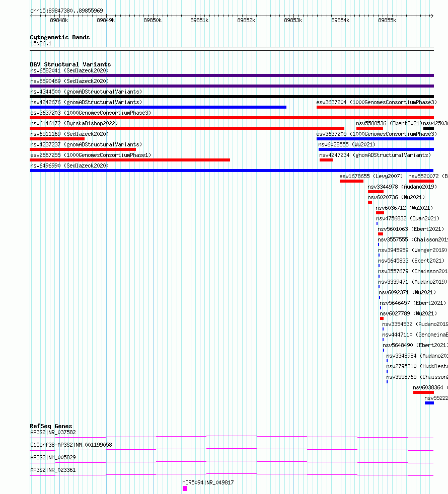Click nsv6092371 (Wu2021) label
Screen dimensions: 448x494
[x=407, y=292]
